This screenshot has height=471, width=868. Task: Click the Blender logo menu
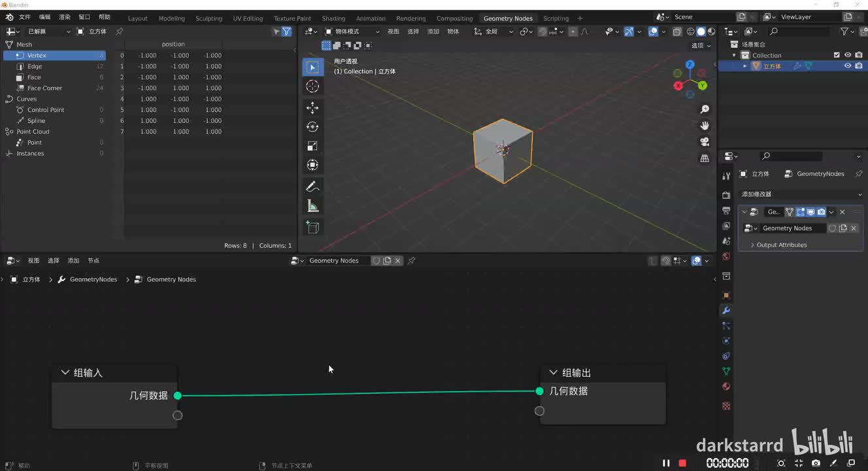(10, 17)
